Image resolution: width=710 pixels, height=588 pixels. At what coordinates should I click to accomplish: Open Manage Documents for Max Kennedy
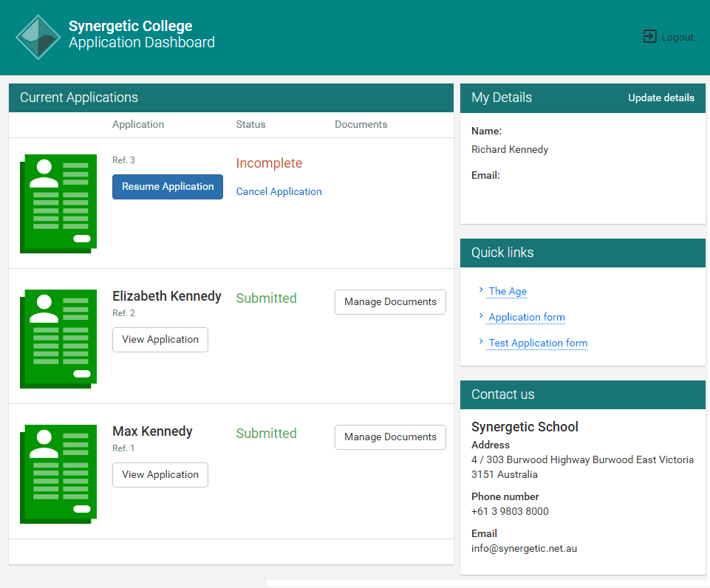(390, 437)
